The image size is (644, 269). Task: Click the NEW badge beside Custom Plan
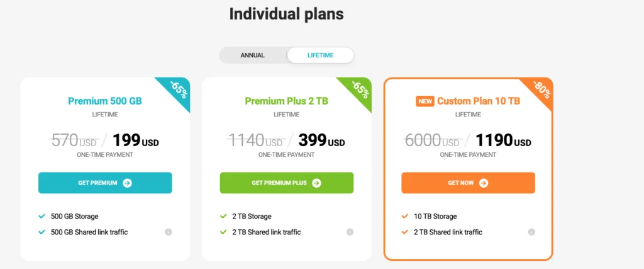click(x=425, y=101)
